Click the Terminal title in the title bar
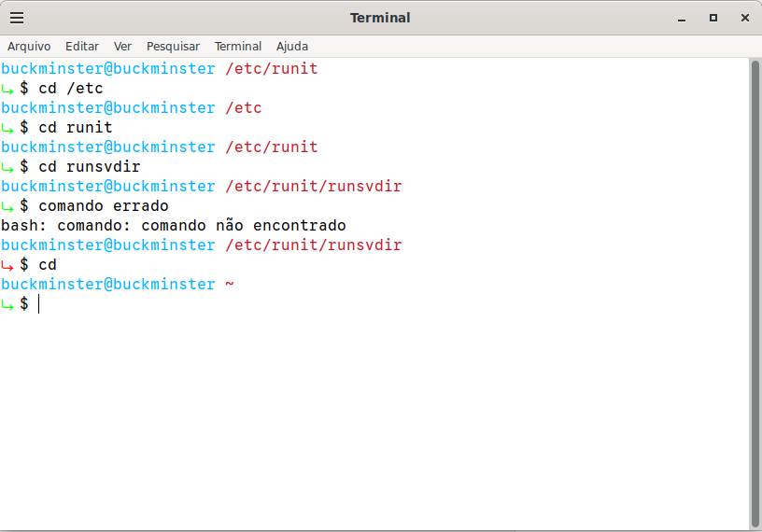762x532 pixels. click(x=380, y=18)
